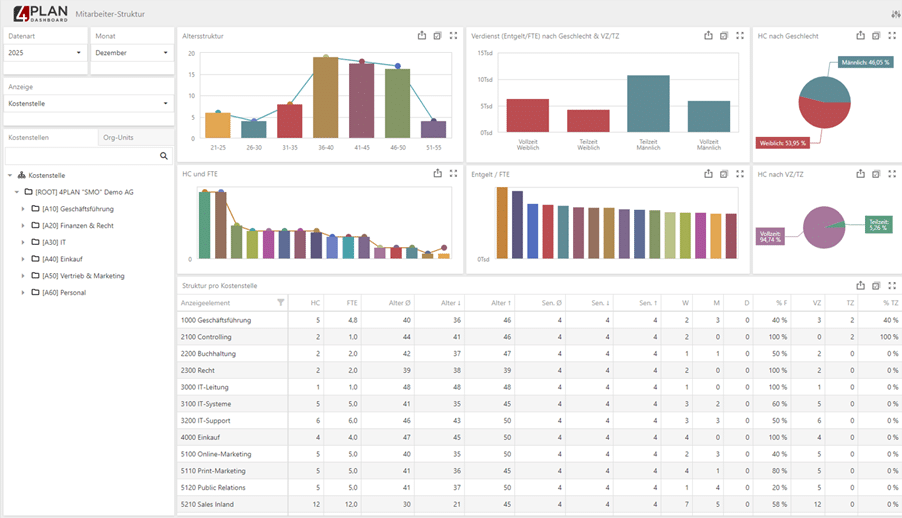
Task: Expand the [A10] Geschäftsführung node
Action: coord(23,209)
